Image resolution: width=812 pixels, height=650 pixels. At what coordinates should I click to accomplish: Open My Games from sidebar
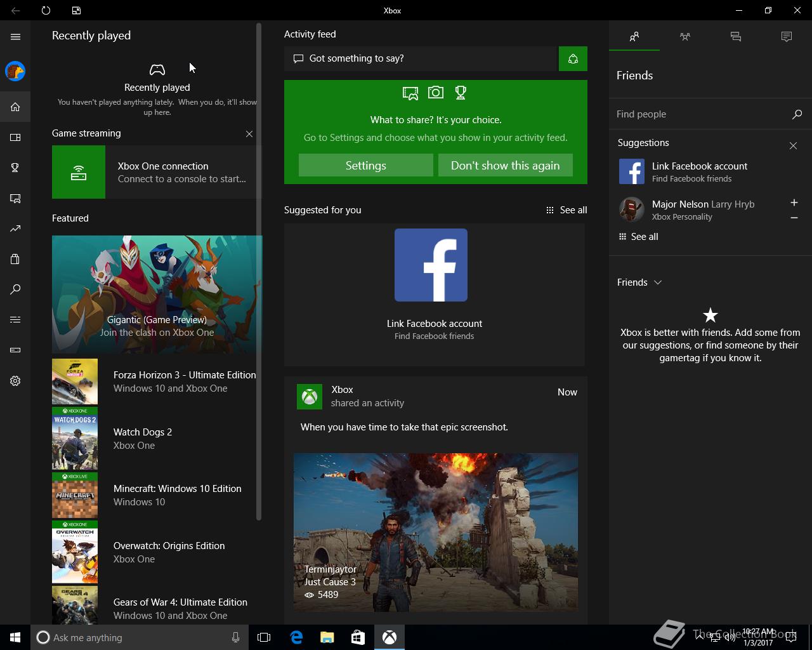point(15,137)
